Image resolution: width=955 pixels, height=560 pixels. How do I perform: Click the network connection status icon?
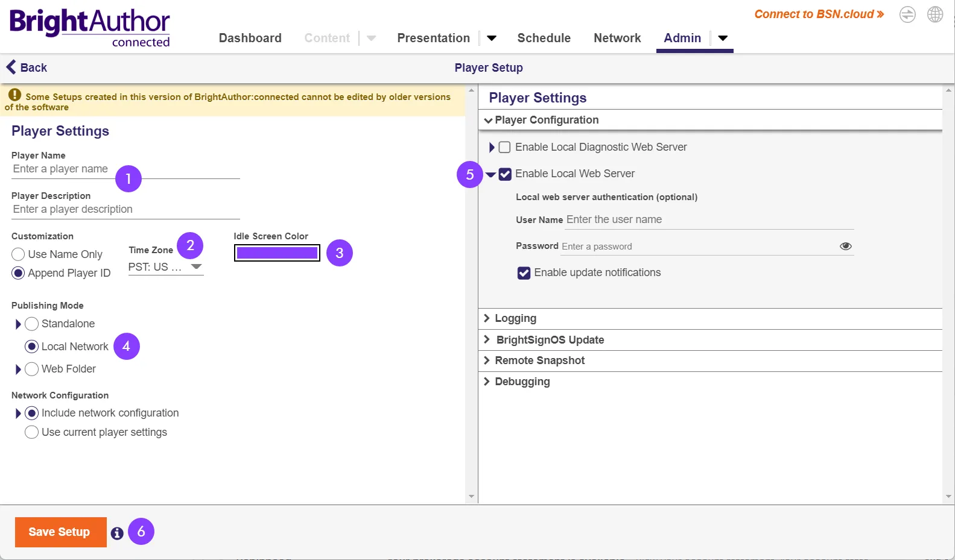[907, 14]
